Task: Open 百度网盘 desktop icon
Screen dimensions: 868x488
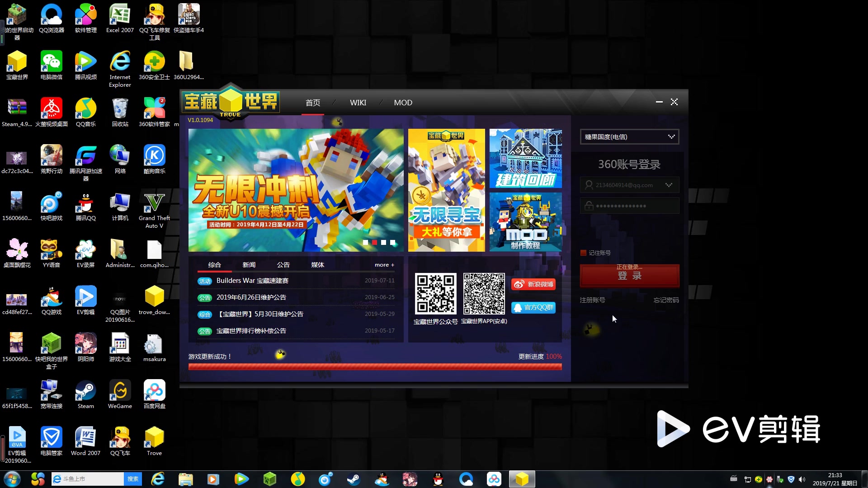Action: coord(154,394)
